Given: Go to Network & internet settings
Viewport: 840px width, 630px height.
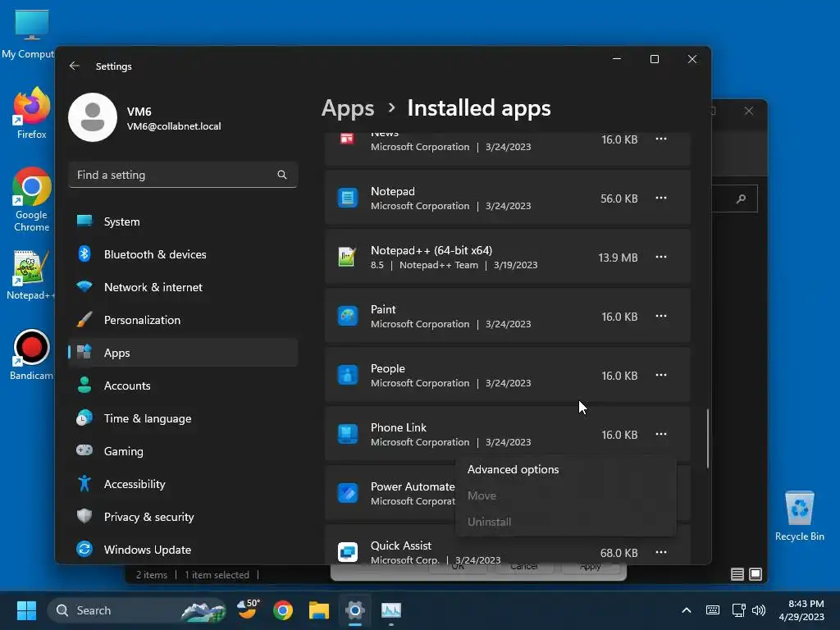Looking at the screenshot, I should pos(183,287).
